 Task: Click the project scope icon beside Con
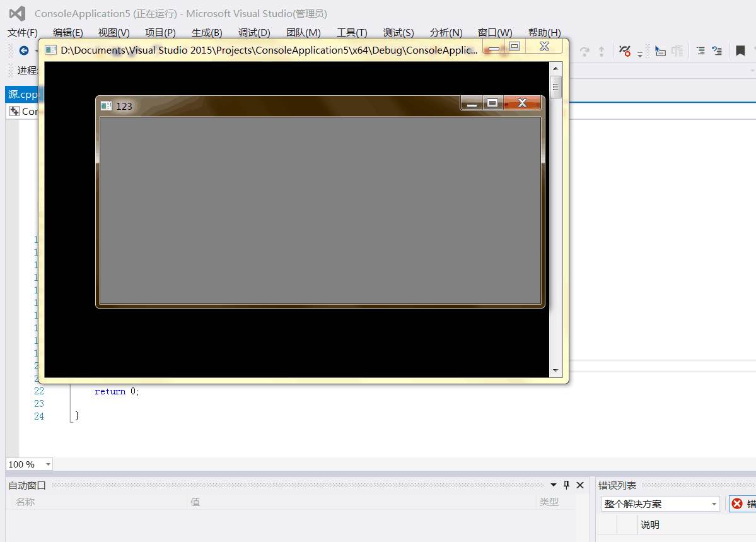15,111
